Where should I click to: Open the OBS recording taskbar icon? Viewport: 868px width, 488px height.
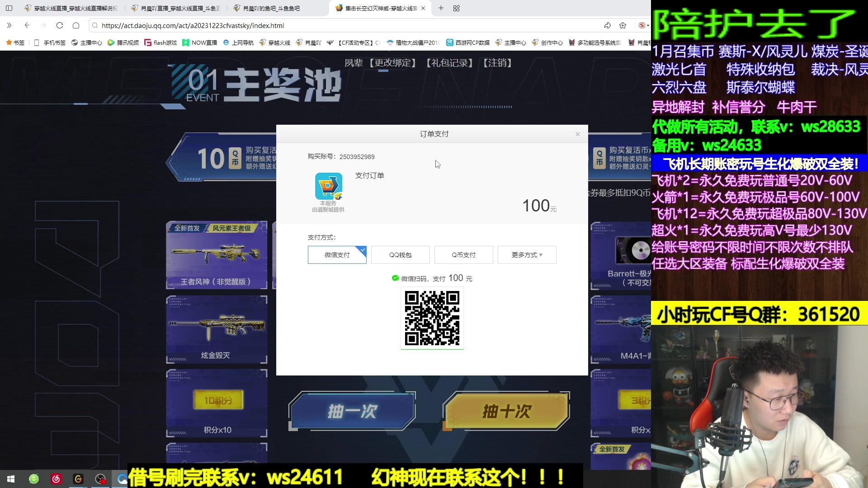pos(100,479)
